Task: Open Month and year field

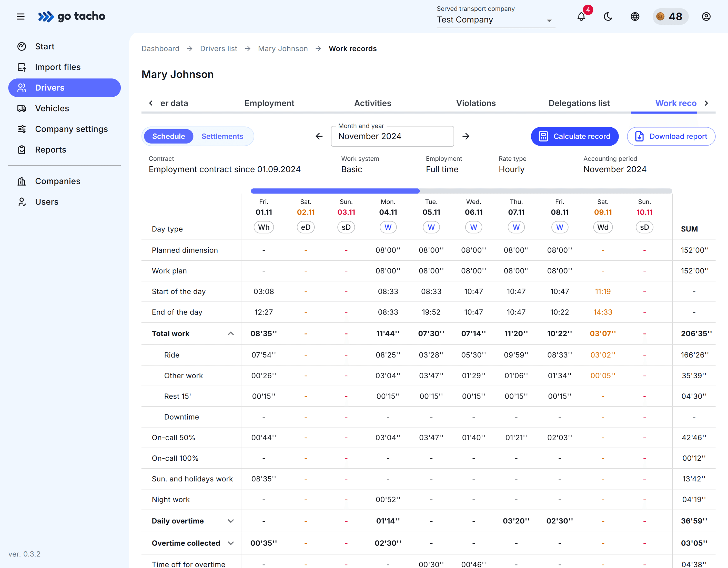Action: pyautogui.click(x=392, y=136)
